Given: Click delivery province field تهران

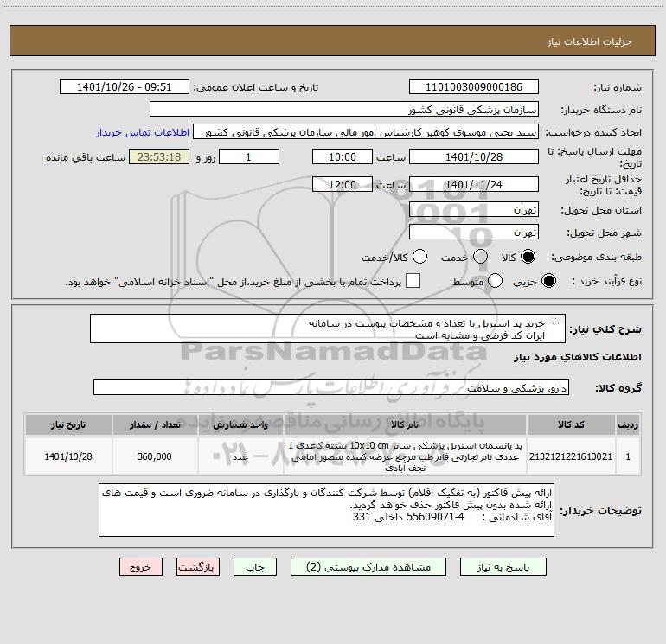Looking at the screenshot, I should [x=474, y=210].
